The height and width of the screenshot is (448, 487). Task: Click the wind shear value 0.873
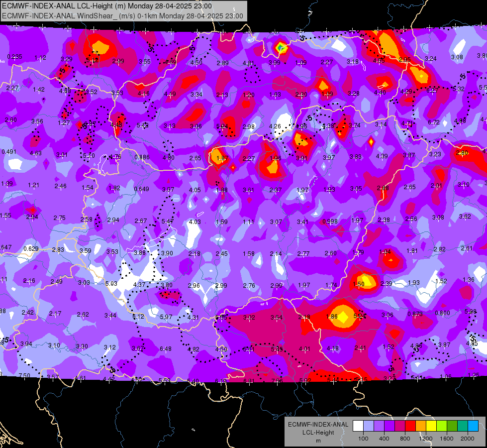tap(415, 314)
